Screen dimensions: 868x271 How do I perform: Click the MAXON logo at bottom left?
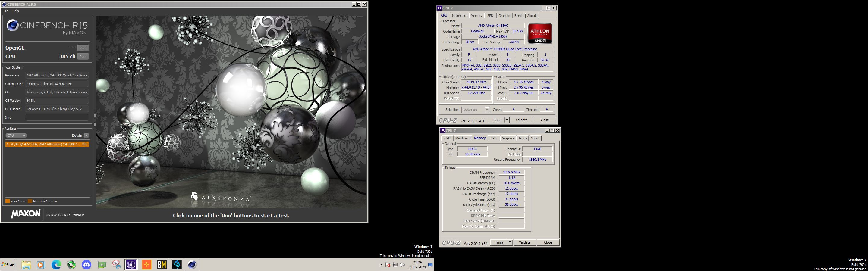tap(26, 214)
